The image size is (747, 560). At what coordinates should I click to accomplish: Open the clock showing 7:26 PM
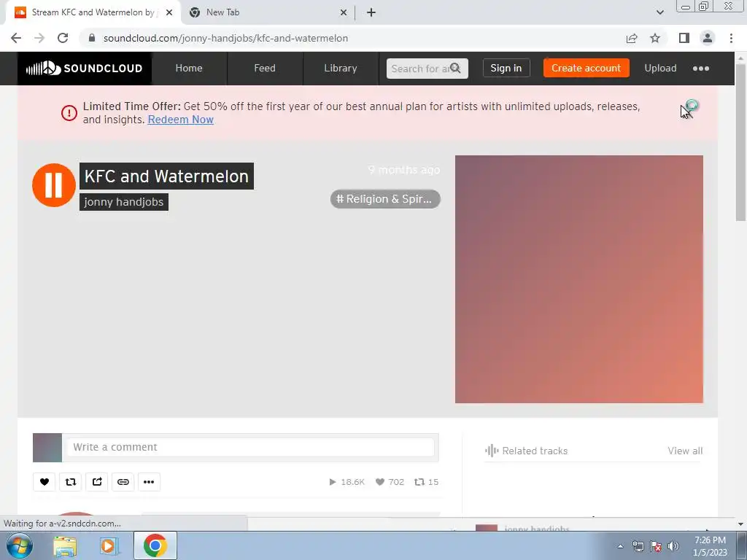pyautogui.click(x=710, y=546)
